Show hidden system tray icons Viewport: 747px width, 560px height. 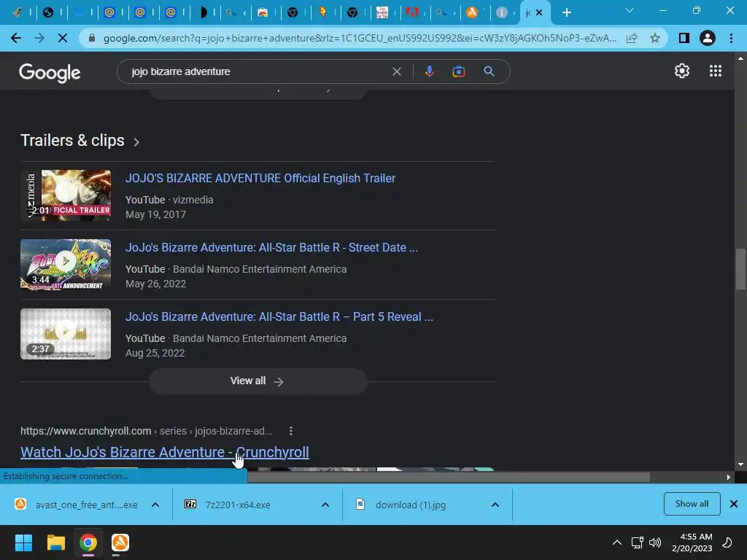click(617, 542)
